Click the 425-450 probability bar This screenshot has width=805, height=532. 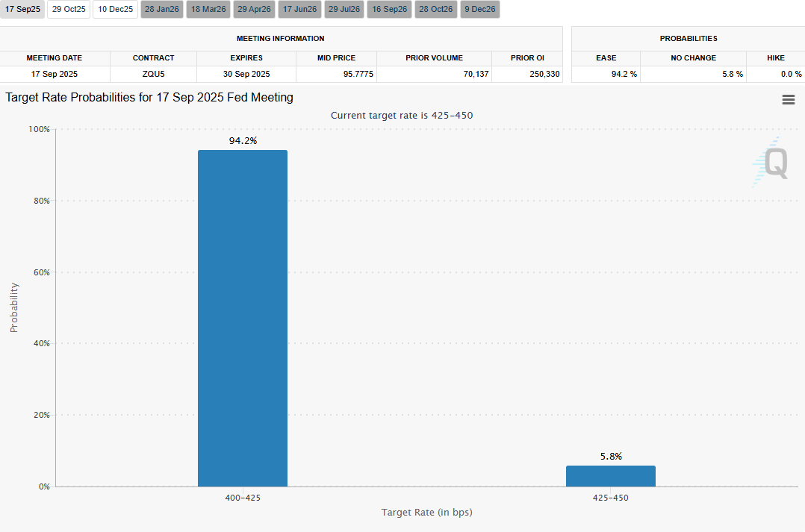coord(610,476)
